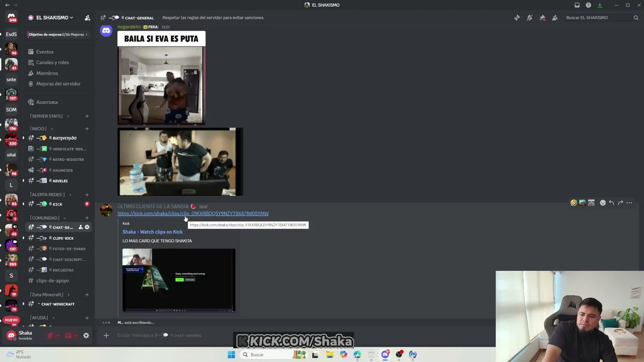Open the Threads icon in channel header
Viewport: 644px width, 362px height.
point(517,18)
